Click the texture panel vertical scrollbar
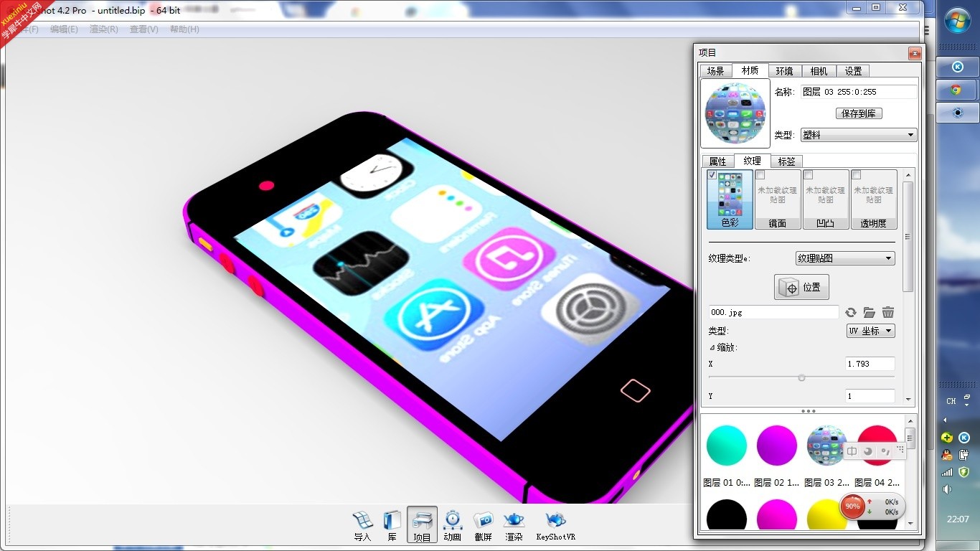 pos(908,237)
